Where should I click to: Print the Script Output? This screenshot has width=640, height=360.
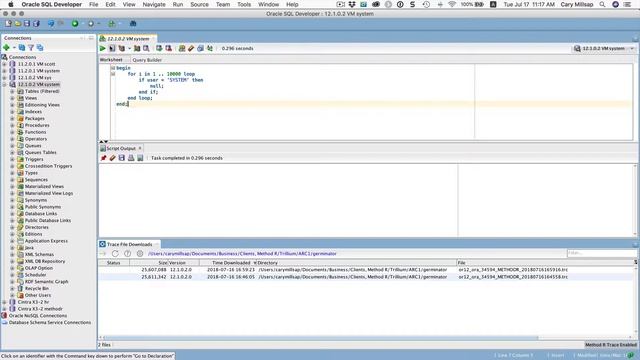coord(131,158)
